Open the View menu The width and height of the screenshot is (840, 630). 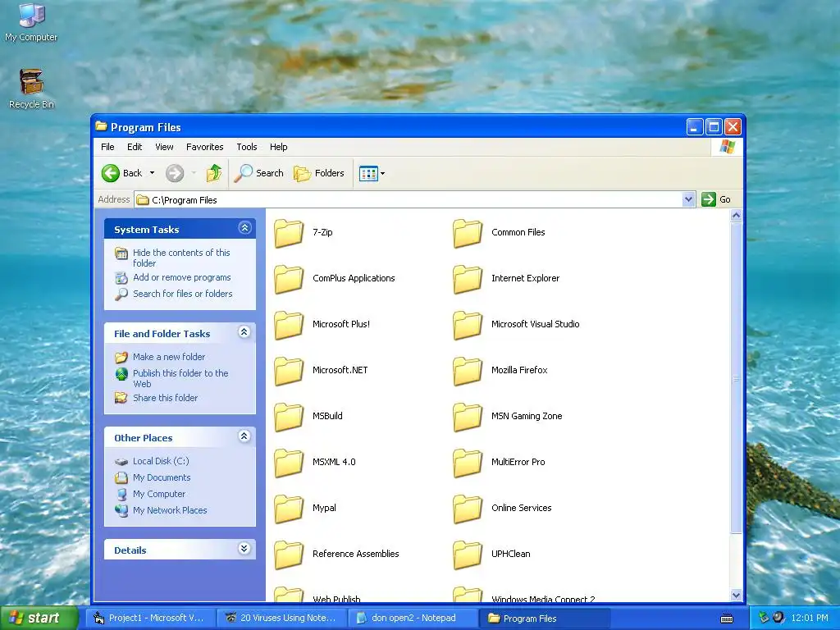164,147
